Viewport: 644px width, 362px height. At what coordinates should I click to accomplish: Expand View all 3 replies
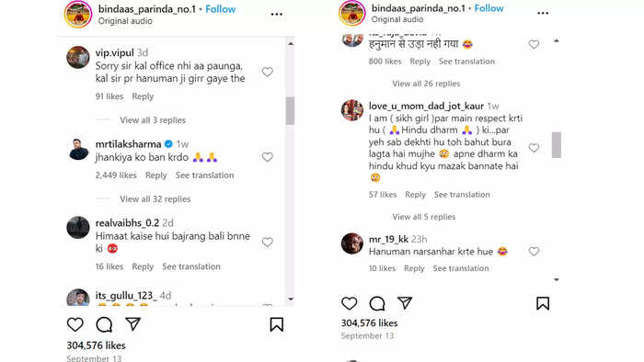(153, 120)
